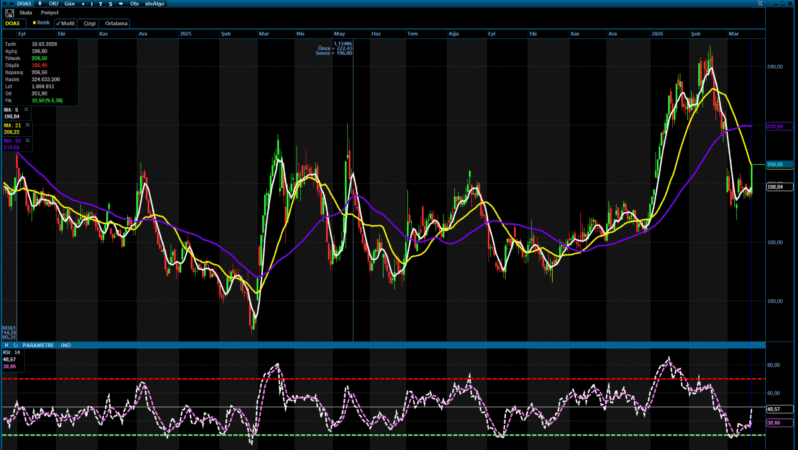Toggle the ORJ option in the top bar
The width and height of the screenshot is (798, 450).
click(x=54, y=4)
